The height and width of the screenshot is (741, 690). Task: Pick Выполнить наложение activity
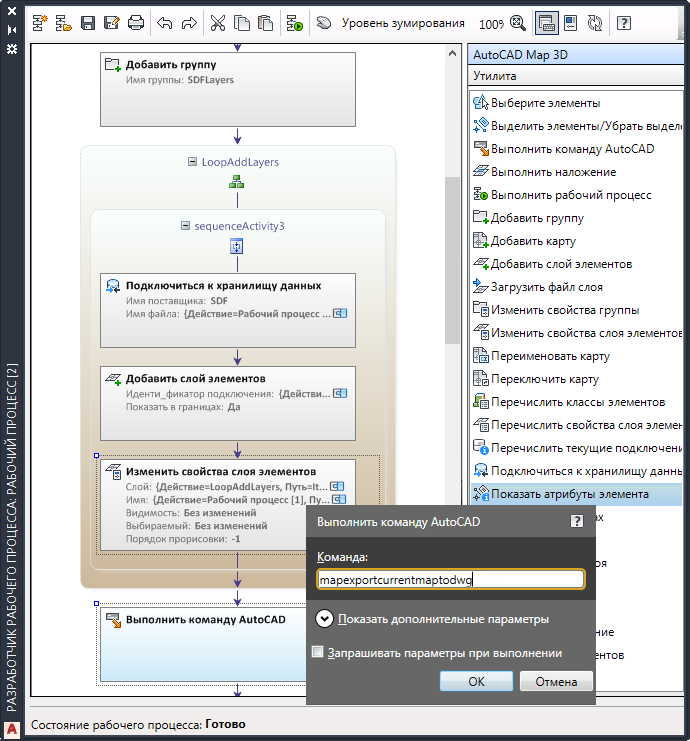(577, 172)
